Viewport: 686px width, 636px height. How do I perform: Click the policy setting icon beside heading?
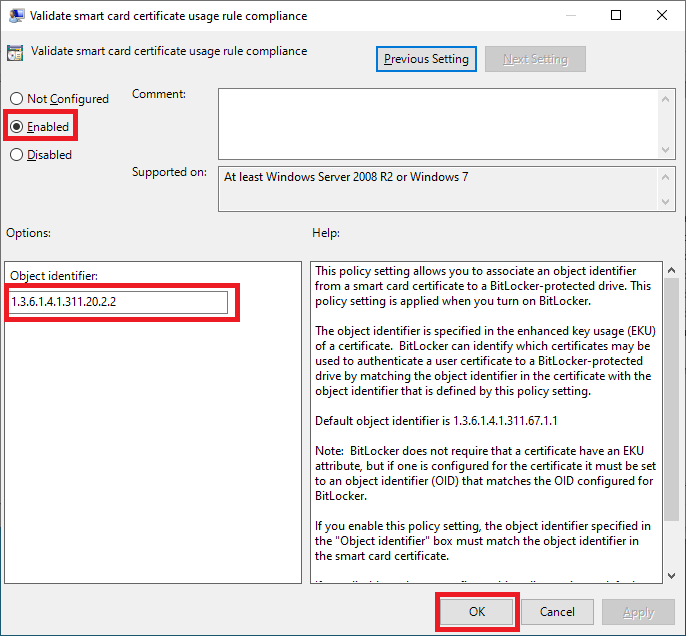(x=15, y=52)
